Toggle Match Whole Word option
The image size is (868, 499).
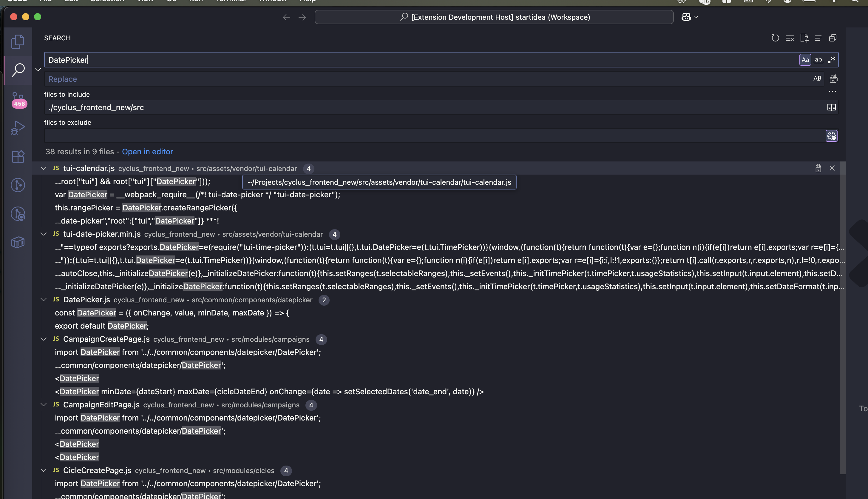tap(818, 60)
